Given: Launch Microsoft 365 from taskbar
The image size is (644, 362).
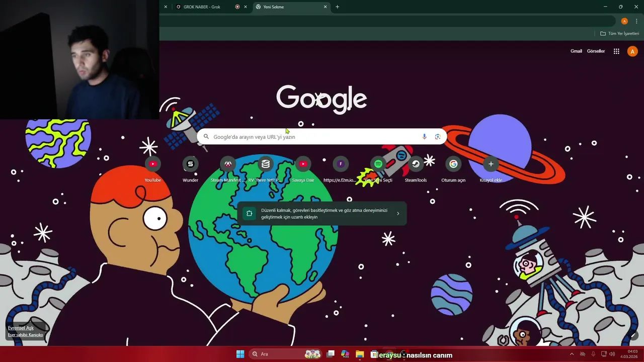Looking at the screenshot, I should click(x=345, y=354).
